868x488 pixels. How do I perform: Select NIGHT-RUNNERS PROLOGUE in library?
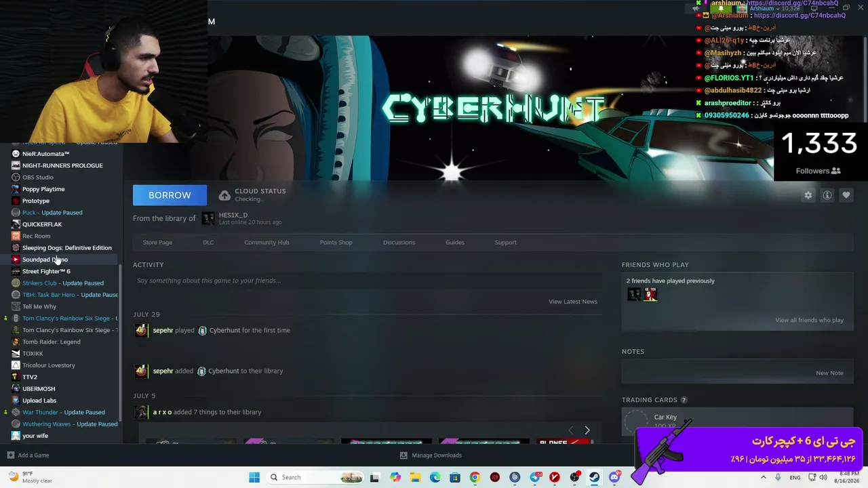[x=62, y=165]
